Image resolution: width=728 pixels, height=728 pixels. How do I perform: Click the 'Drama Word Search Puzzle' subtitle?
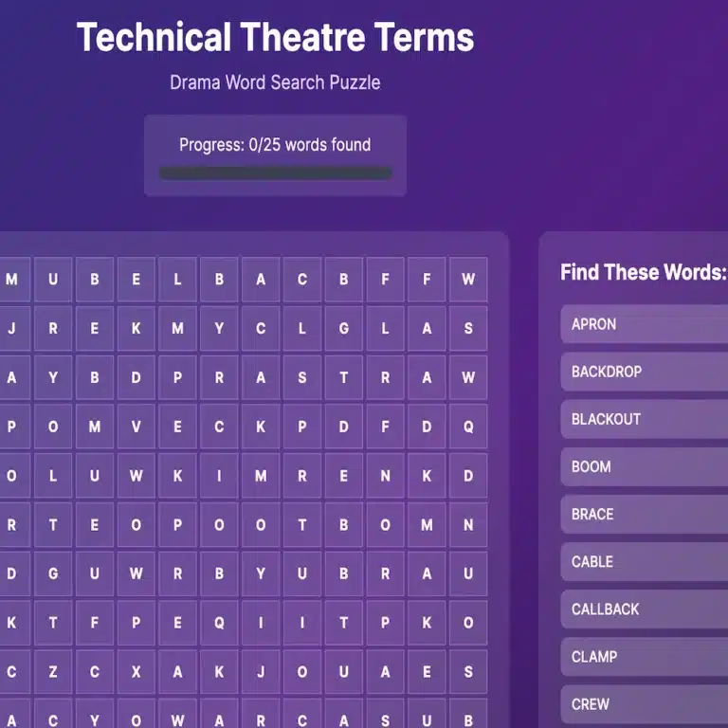(275, 82)
